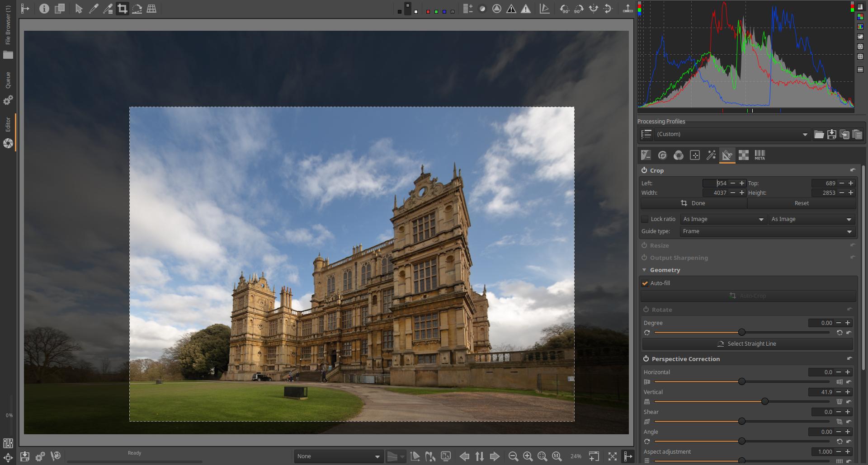Toggle the Auto-fill checkbox

(x=645, y=283)
